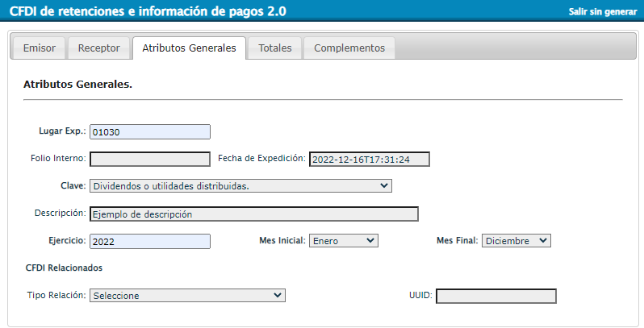The image size is (644, 328).
Task: Click the Clave: label
Action: (x=73, y=185)
